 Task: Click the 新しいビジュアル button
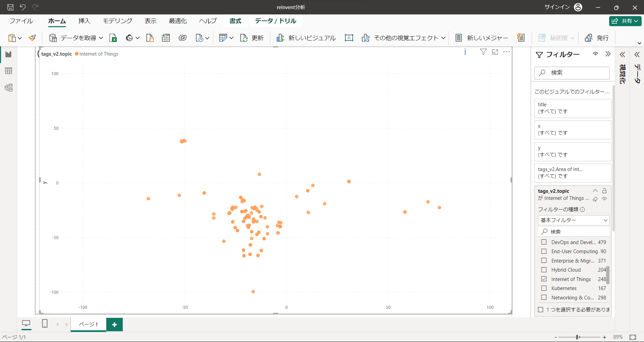point(306,38)
